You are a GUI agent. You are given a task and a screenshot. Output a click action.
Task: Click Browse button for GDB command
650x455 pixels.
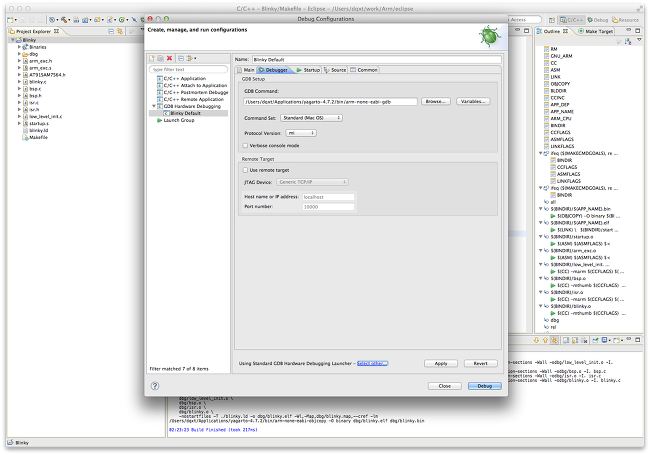(x=436, y=102)
